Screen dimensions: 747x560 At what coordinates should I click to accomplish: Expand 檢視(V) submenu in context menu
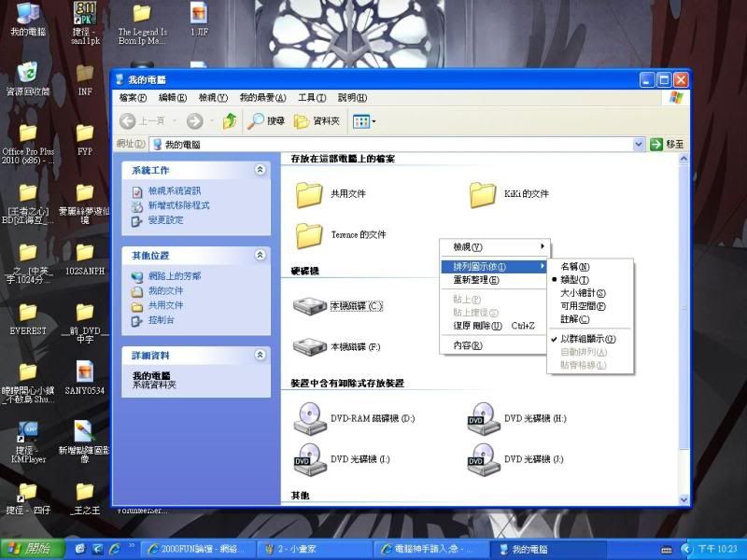tap(494, 247)
